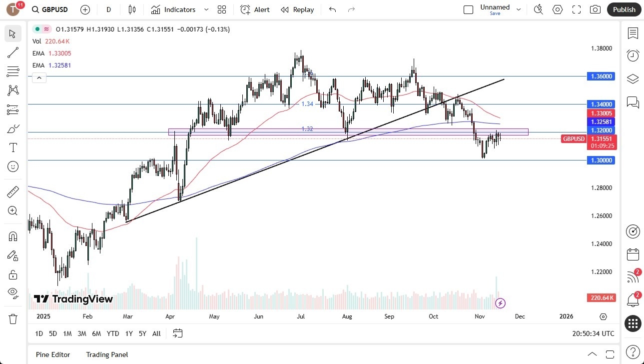
Task: Expand the Unnamed layout dropdown
Action: tap(519, 8)
